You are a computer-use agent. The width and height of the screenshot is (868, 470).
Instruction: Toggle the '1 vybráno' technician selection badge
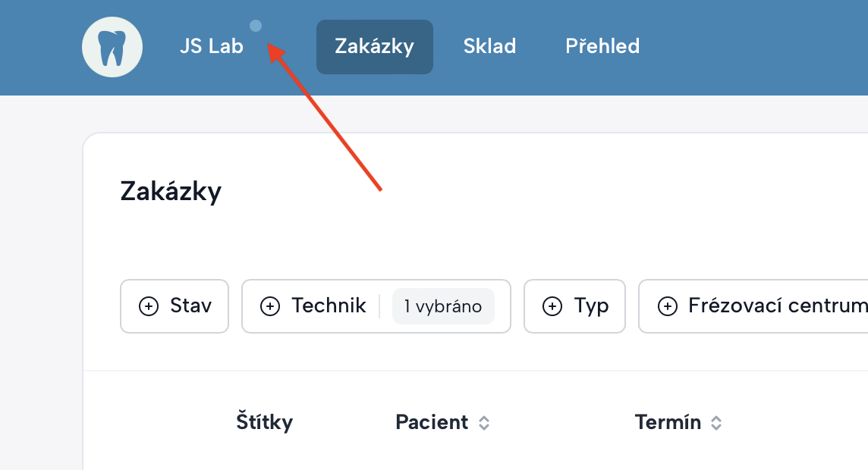[442, 306]
